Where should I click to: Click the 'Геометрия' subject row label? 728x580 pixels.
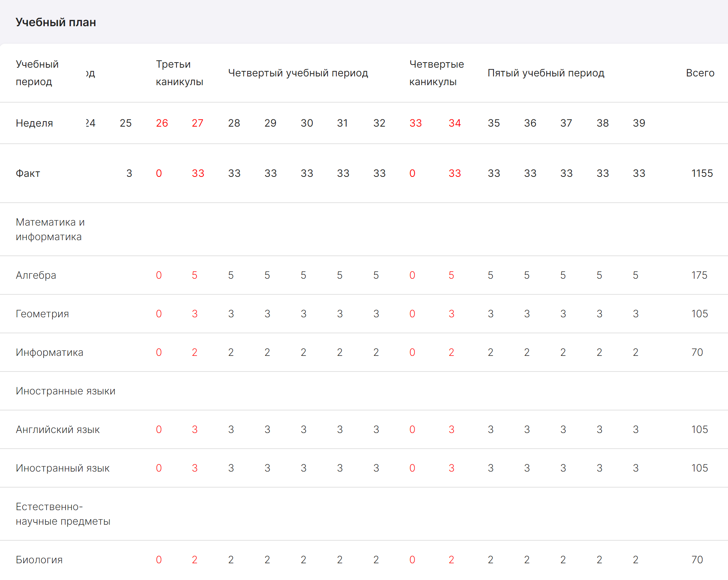42,314
